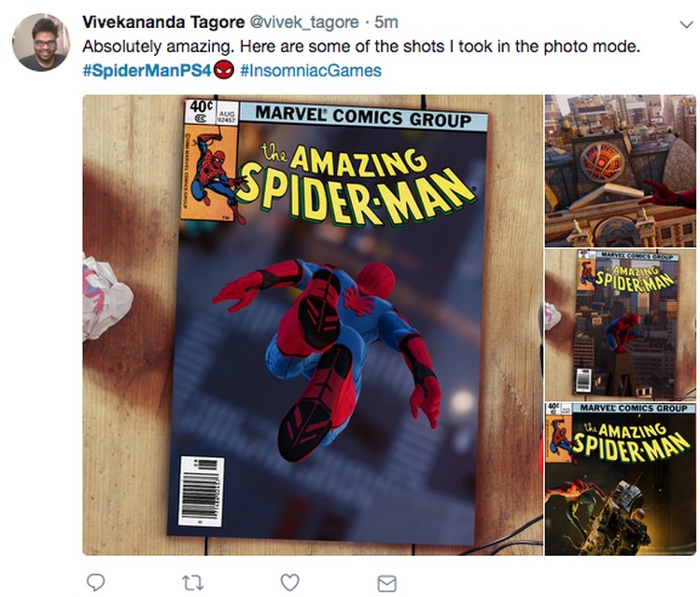Click the 'Absolutely amazing' tweet text
700x597 pixels.
(x=361, y=47)
